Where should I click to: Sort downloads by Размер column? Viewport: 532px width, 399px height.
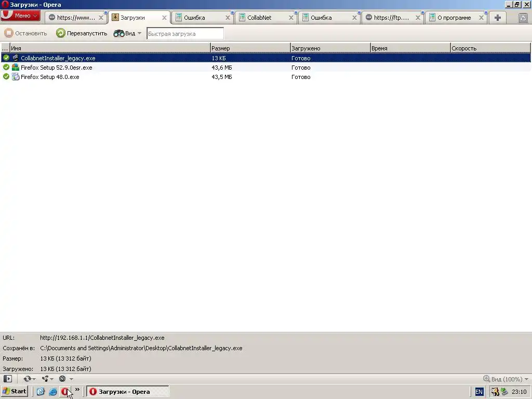coord(250,48)
